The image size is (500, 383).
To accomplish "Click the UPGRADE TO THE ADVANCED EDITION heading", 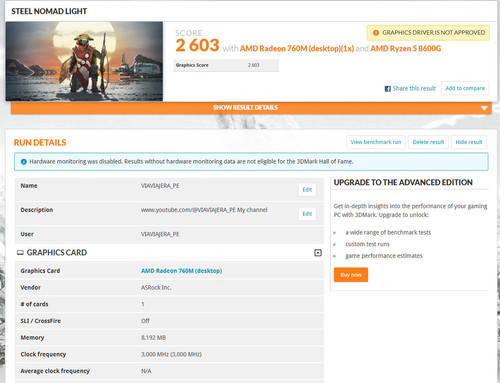I will click(403, 183).
